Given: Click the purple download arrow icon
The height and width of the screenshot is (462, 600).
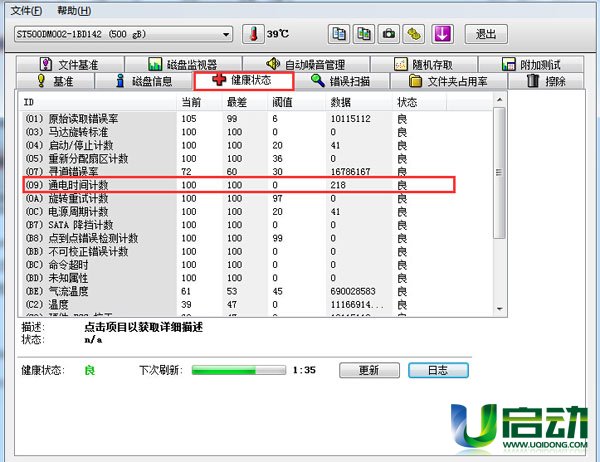Looking at the screenshot, I should [x=442, y=34].
